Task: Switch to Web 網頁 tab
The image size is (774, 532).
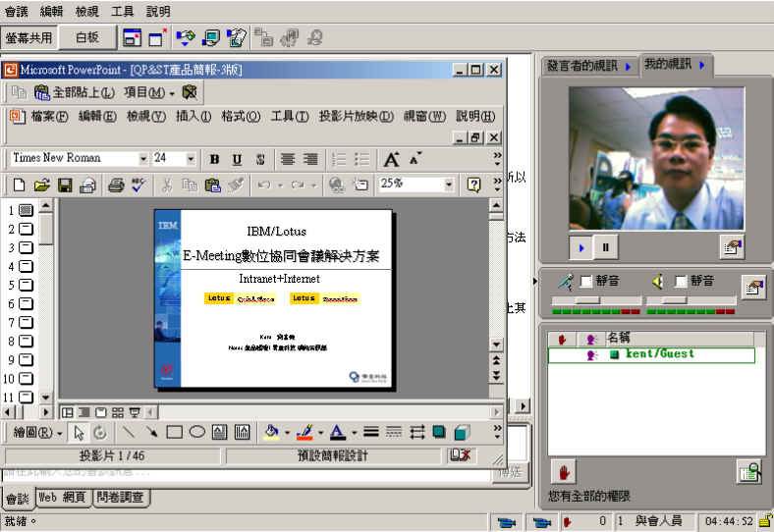Action: pos(62,498)
